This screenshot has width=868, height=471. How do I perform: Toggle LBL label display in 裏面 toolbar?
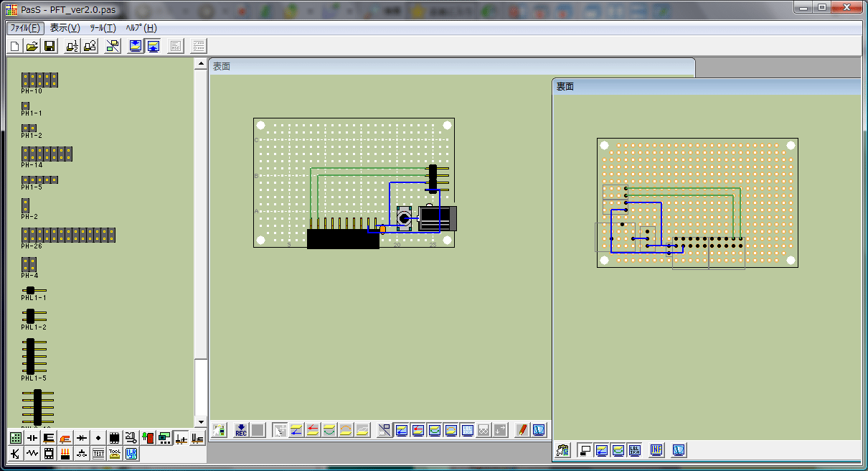[x=634, y=450]
